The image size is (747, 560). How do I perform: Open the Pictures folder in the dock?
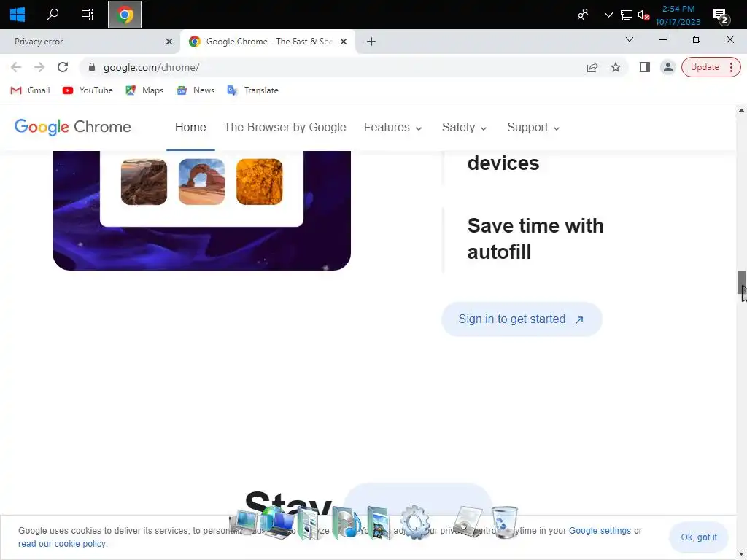(379, 523)
